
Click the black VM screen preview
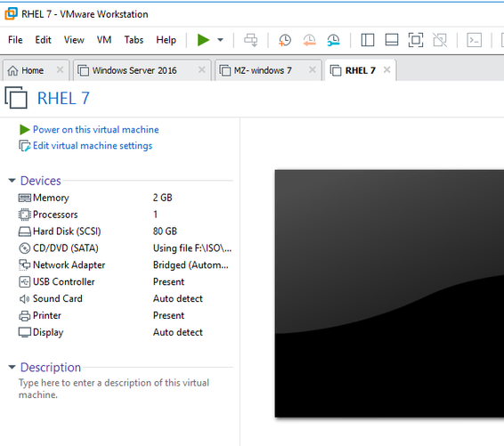click(389, 294)
